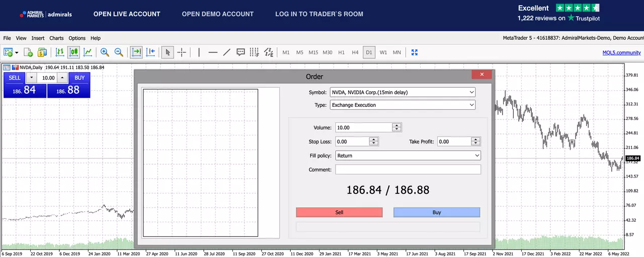This screenshot has height=257, width=644.
Task: Increase one-click trading volume arrow
Action: tap(62, 78)
